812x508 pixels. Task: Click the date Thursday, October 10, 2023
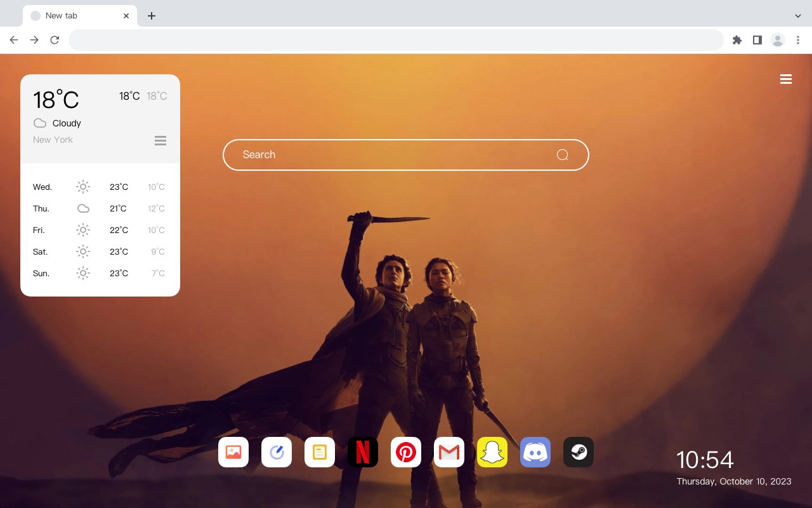tap(734, 481)
